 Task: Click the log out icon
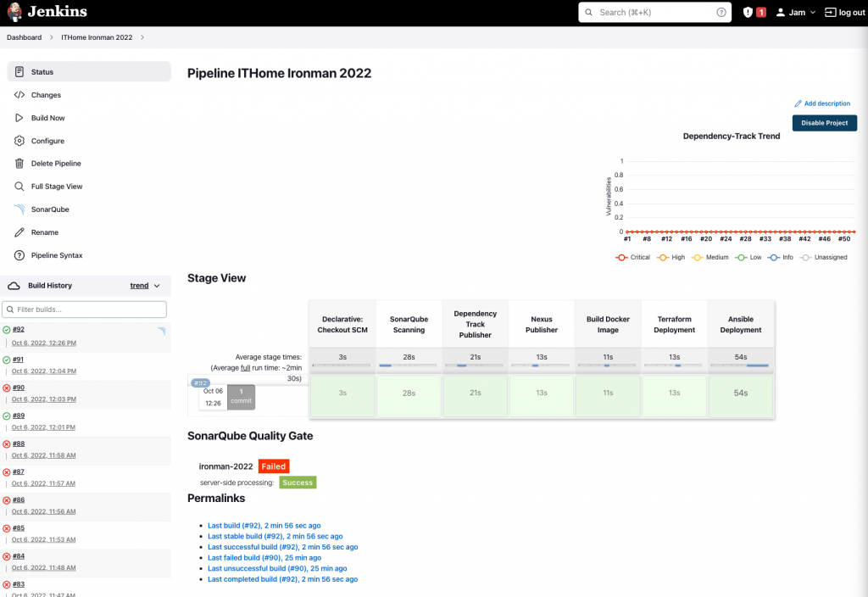(830, 12)
